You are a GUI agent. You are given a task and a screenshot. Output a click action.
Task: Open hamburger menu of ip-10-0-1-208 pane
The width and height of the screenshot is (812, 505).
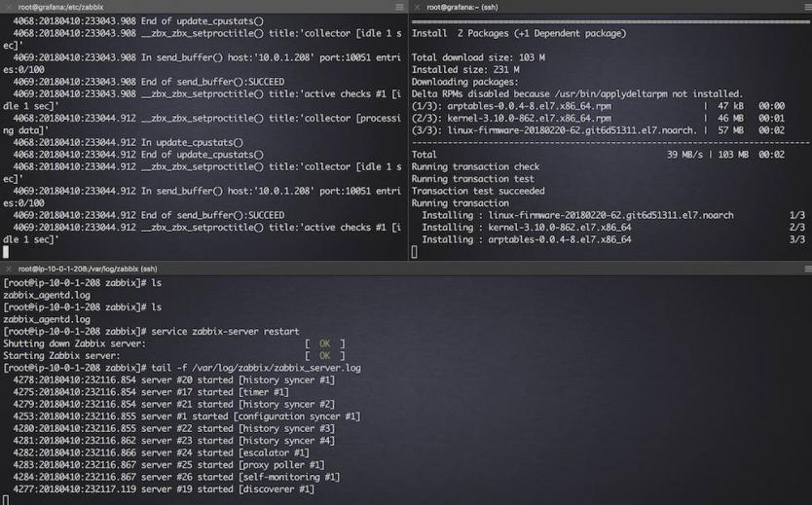[805, 269]
